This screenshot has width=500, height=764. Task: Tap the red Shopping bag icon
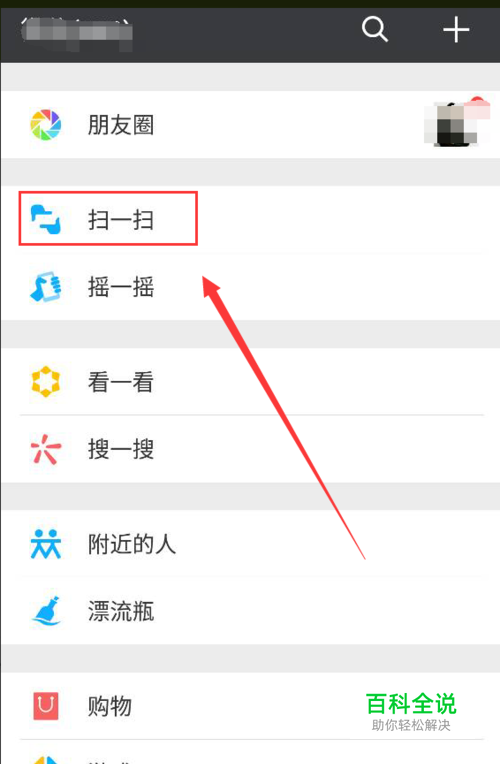tap(45, 706)
